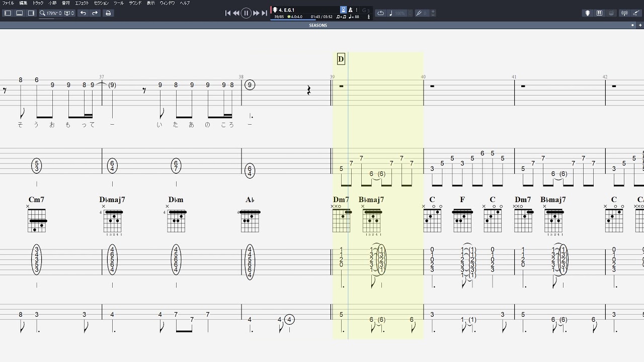
Task: Toggle the metronome on or off
Action: 350,10
